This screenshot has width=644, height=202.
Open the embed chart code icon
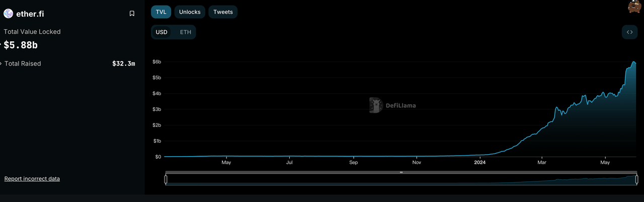pyautogui.click(x=629, y=32)
